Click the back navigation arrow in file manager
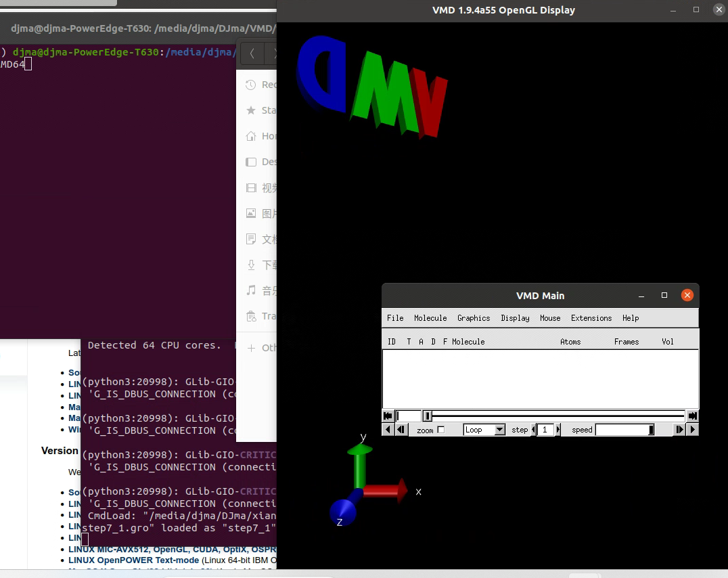 251,53
